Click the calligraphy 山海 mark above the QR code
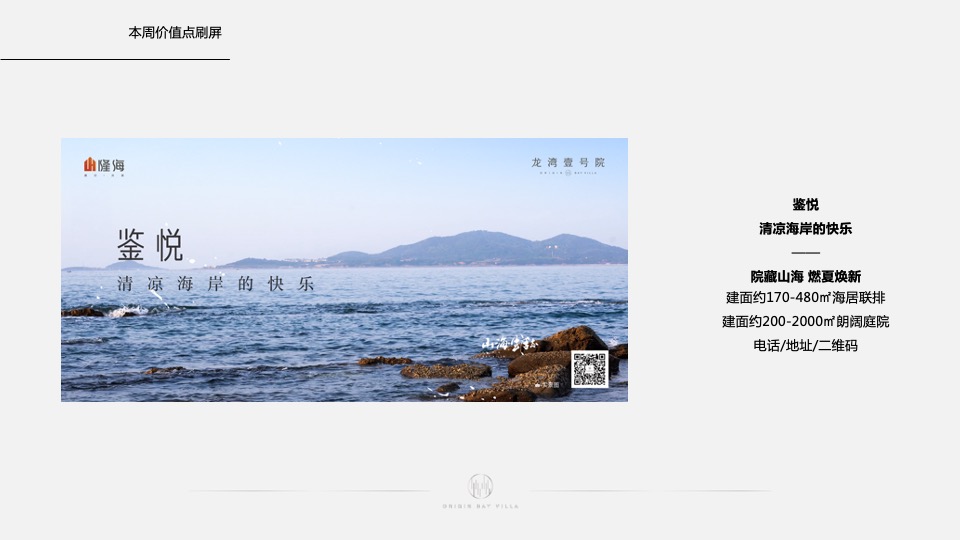This screenshot has width=960, height=540. click(509, 345)
